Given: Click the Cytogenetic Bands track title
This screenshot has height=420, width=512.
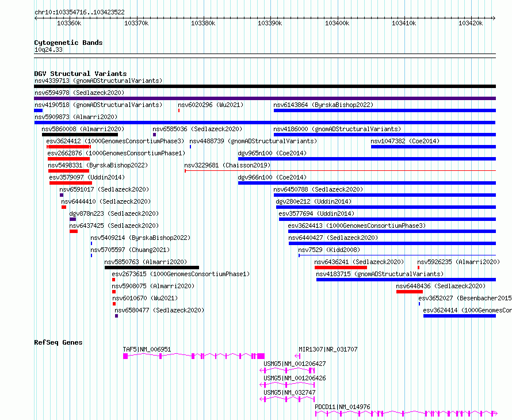Looking at the screenshot, I should tap(68, 43).
